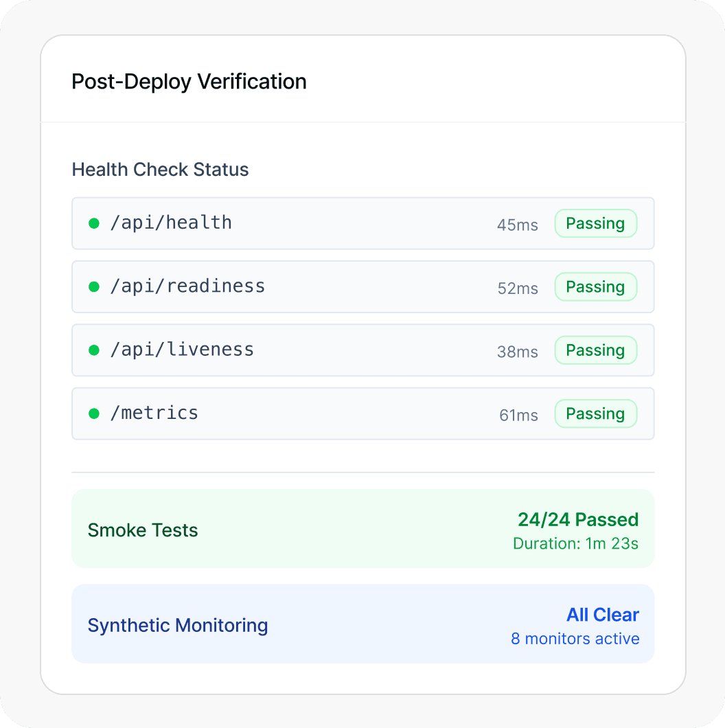The width and height of the screenshot is (725, 728).
Task: Toggle the Synthetic Monitoring panel
Action: point(363,624)
